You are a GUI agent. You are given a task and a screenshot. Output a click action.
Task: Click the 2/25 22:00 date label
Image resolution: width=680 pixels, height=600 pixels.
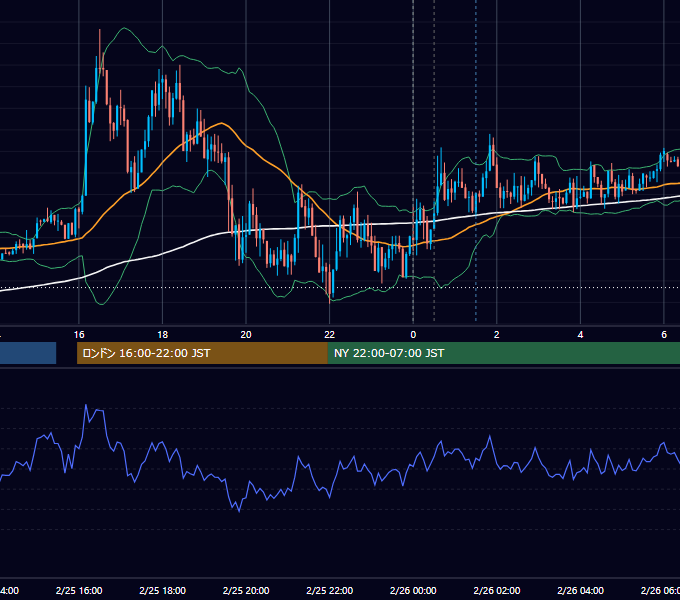tap(330, 590)
